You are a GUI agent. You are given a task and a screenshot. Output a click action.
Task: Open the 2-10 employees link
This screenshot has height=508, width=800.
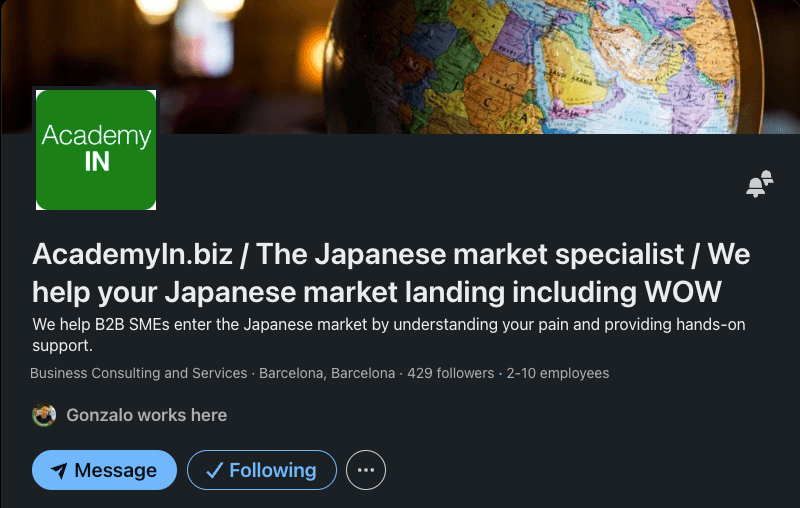click(x=558, y=373)
